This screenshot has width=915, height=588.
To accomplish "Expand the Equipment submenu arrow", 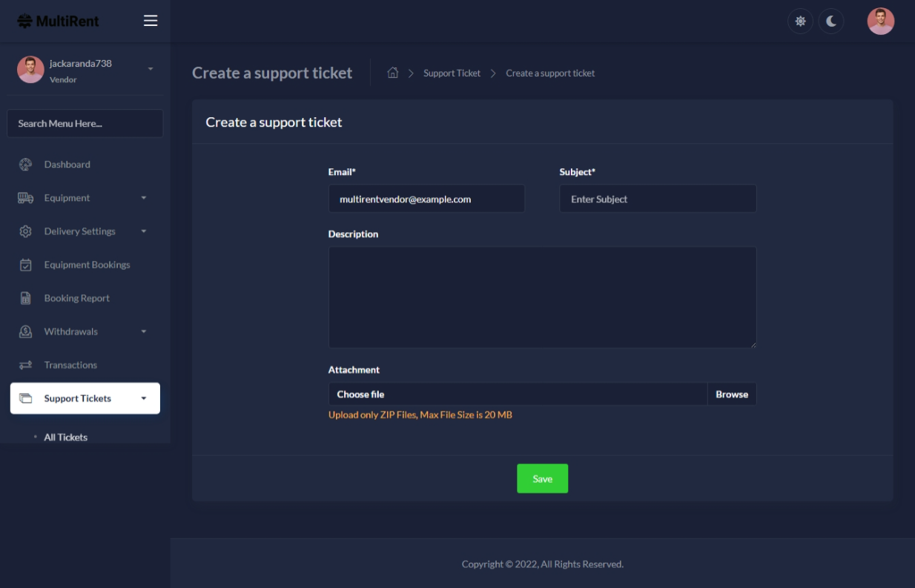I will pyautogui.click(x=144, y=198).
